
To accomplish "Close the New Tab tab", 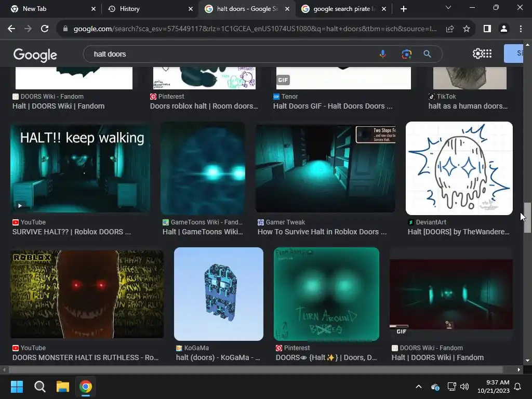I will click(x=94, y=9).
